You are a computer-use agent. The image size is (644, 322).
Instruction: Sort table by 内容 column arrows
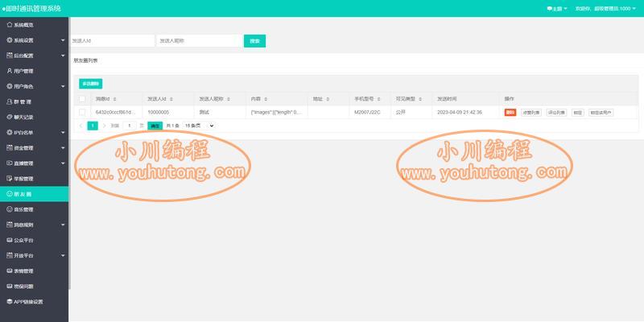266,99
